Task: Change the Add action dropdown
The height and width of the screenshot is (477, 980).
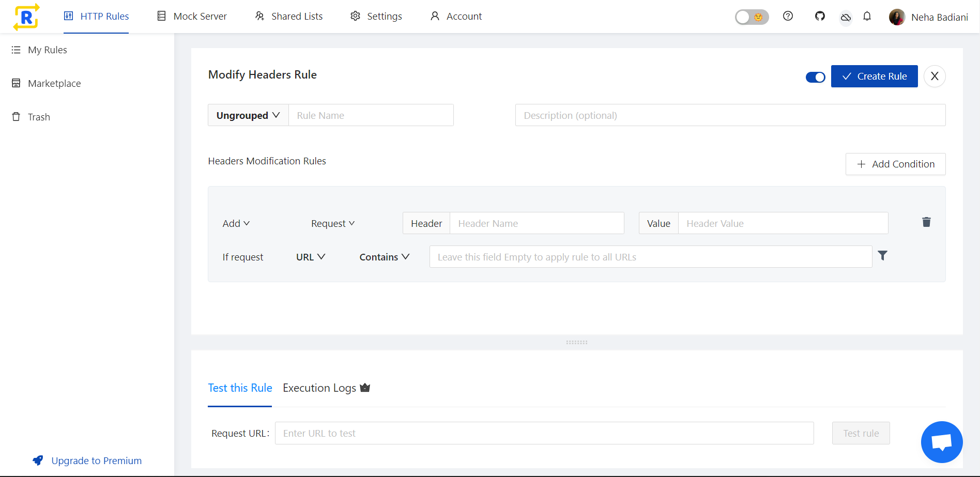Action: coord(236,223)
